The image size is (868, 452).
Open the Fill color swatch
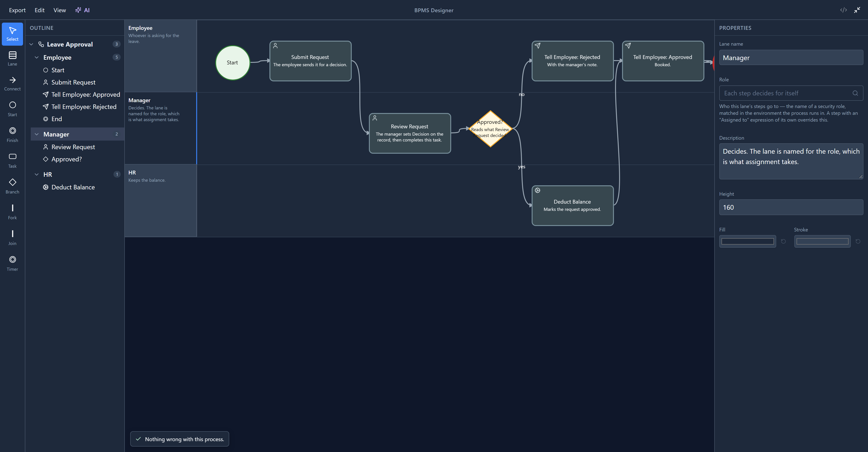pyautogui.click(x=747, y=242)
